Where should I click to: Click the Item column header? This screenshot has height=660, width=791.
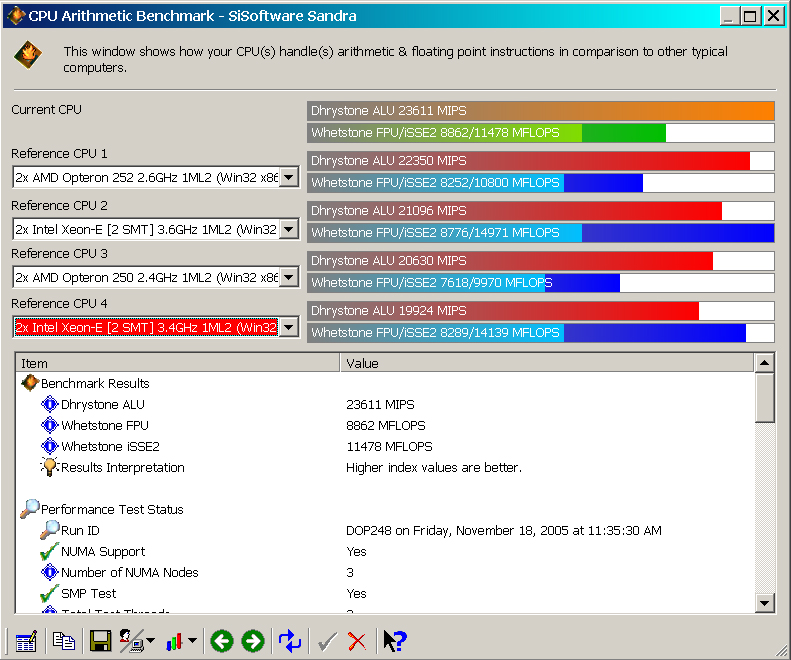pyautogui.click(x=178, y=363)
